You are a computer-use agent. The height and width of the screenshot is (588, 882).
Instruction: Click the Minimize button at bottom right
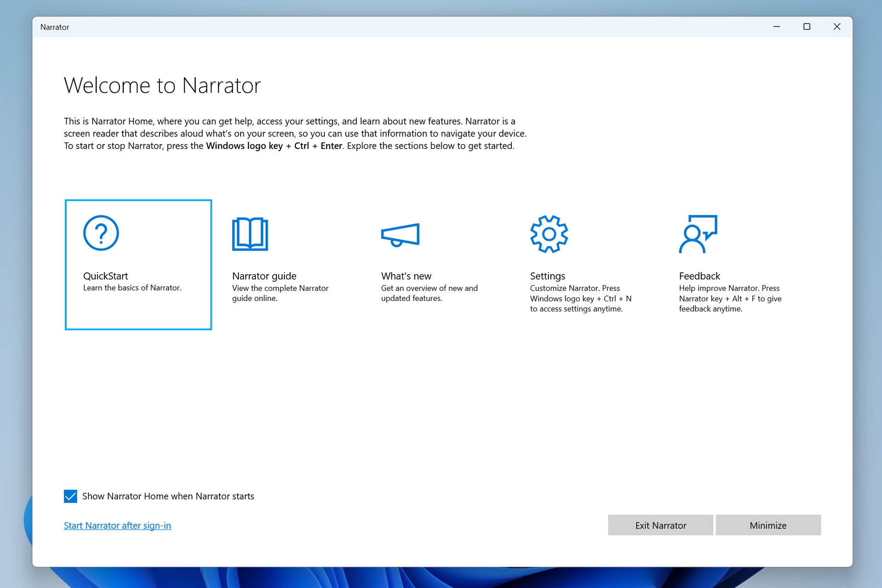(x=768, y=525)
